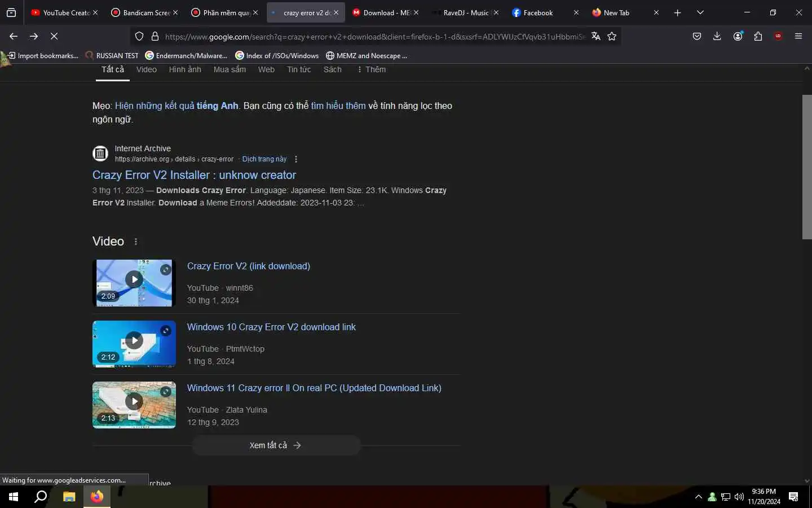This screenshot has height=508, width=812.
Task: Open the RUSSIAN TEST bookmark
Action: (112, 55)
